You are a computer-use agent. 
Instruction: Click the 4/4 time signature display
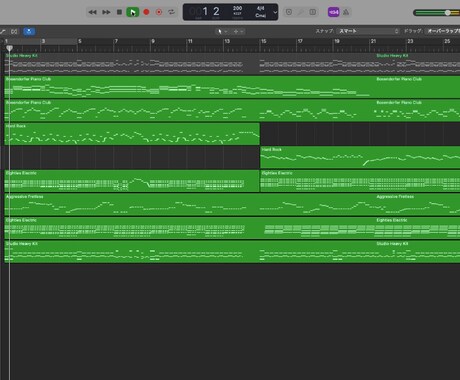tap(260, 8)
